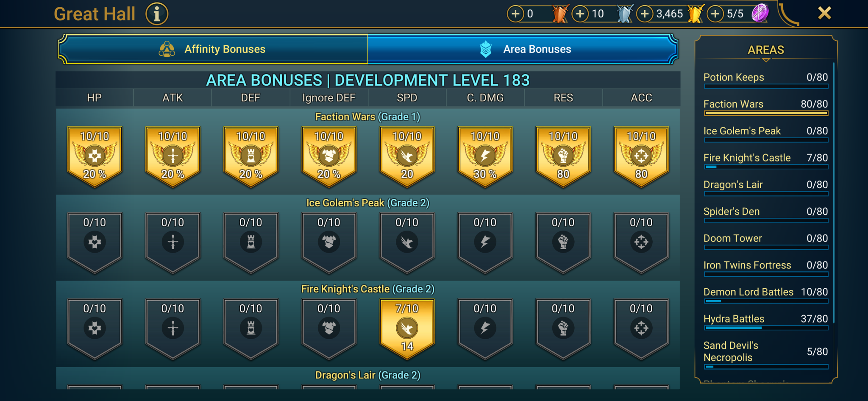Close the Great Hall screen
The image size is (868, 401).
click(824, 13)
